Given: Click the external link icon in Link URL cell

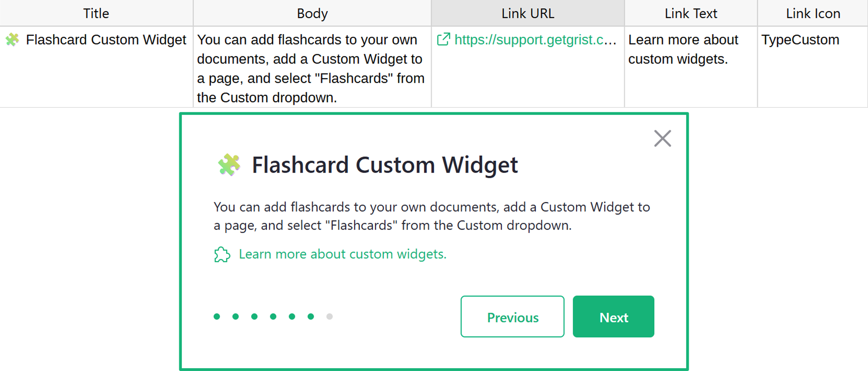Looking at the screenshot, I should pyautogui.click(x=443, y=40).
